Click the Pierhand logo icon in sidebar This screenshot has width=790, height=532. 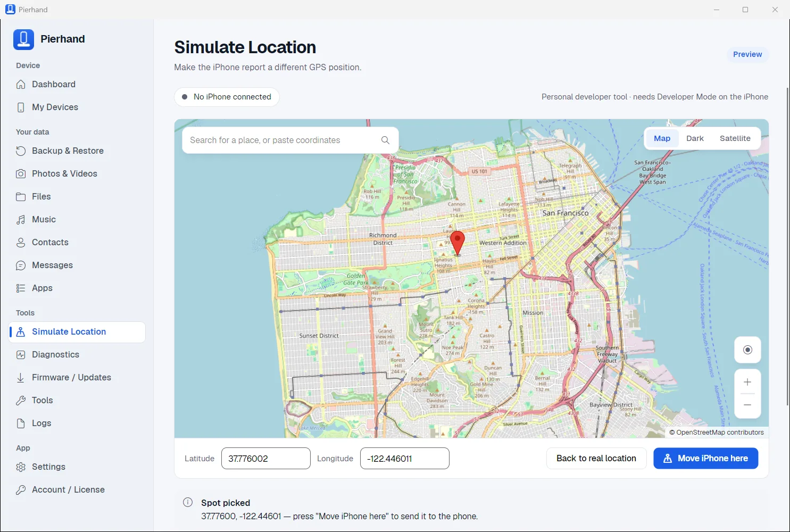pyautogui.click(x=23, y=39)
